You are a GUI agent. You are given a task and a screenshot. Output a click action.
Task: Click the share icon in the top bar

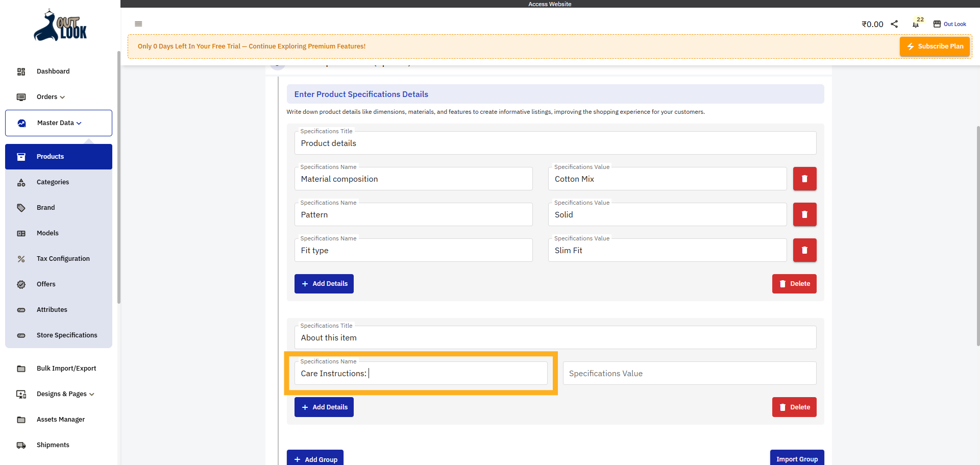click(894, 23)
